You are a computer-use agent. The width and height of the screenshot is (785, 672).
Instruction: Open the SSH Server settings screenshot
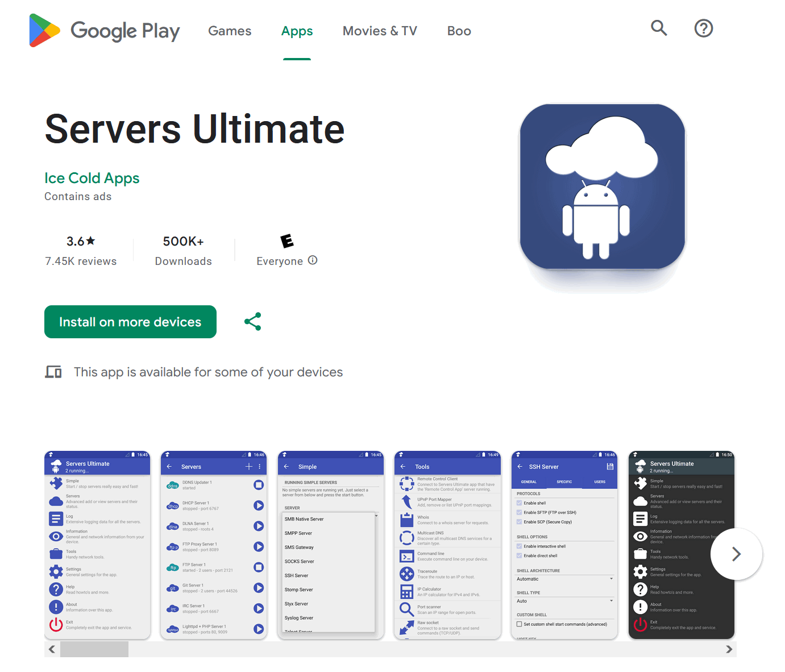point(564,545)
